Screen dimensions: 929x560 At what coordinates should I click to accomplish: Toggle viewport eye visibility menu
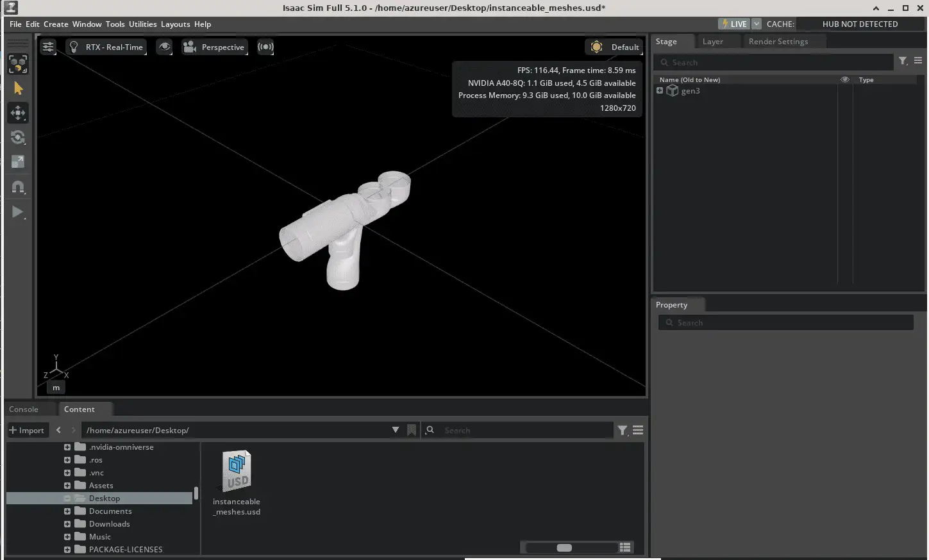pos(164,47)
